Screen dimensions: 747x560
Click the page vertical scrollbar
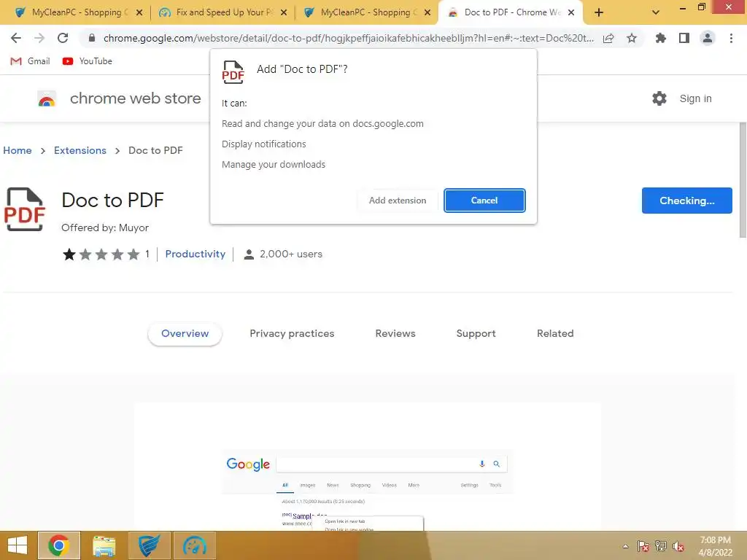coord(742,180)
